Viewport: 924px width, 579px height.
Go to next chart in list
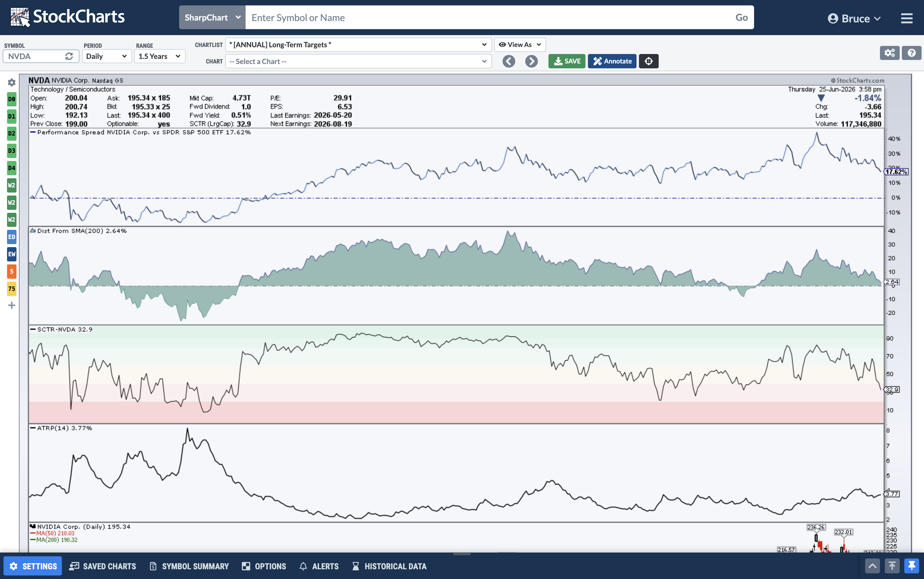tap(531, 61)
